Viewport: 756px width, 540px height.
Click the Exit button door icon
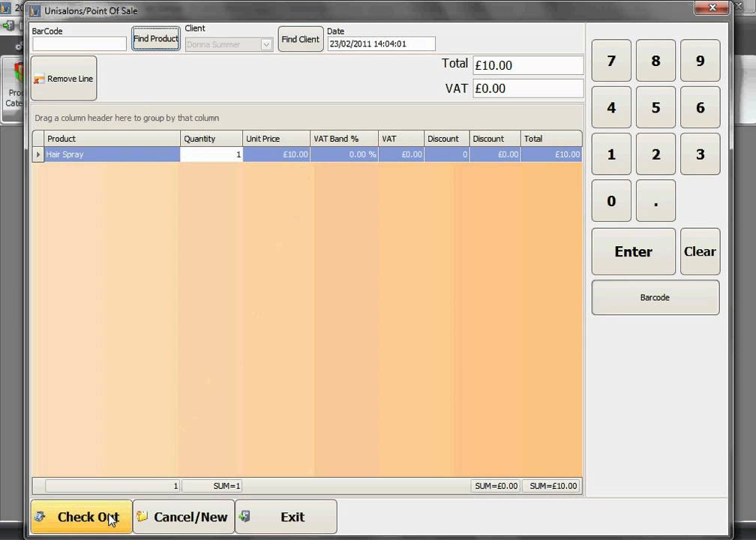[244, 516]
